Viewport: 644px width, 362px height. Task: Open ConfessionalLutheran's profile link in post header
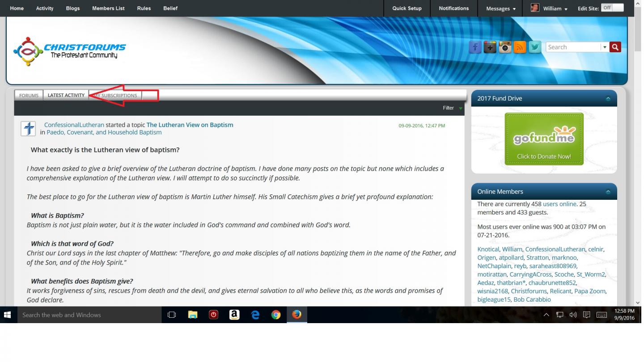[x=74, y=125]
